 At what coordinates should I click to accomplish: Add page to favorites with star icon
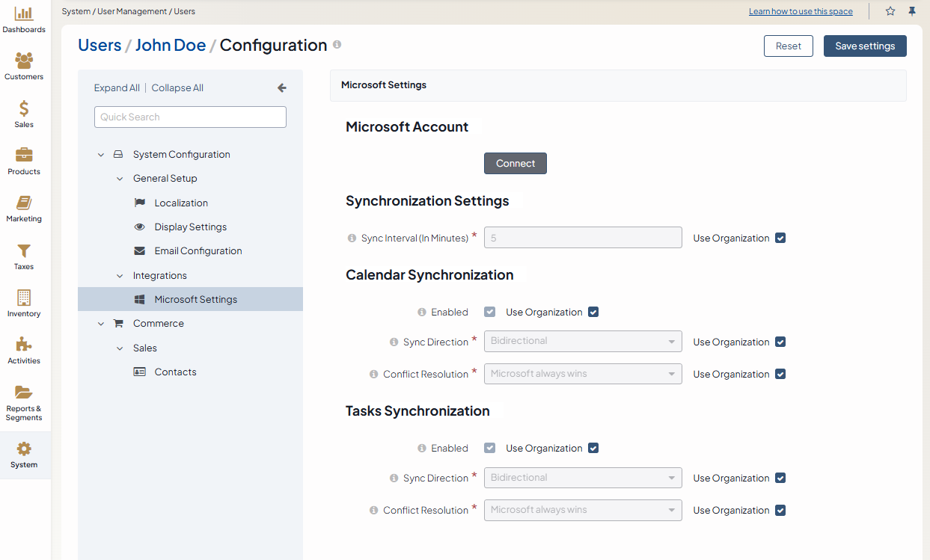(890, 11)
